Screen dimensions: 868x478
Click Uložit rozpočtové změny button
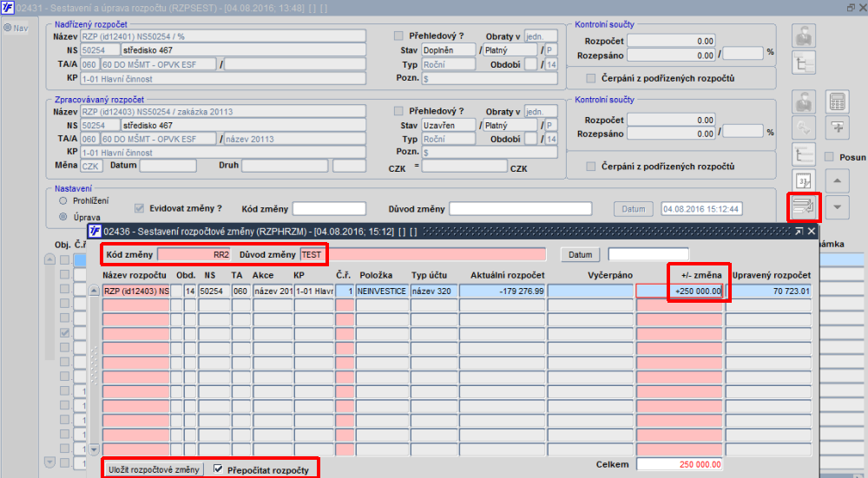click(154, 469)
